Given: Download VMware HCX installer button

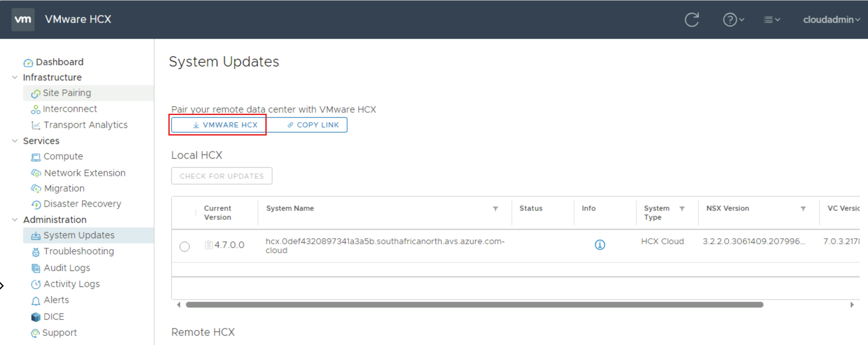Looking at the screenshot, I should coord(218,125).
